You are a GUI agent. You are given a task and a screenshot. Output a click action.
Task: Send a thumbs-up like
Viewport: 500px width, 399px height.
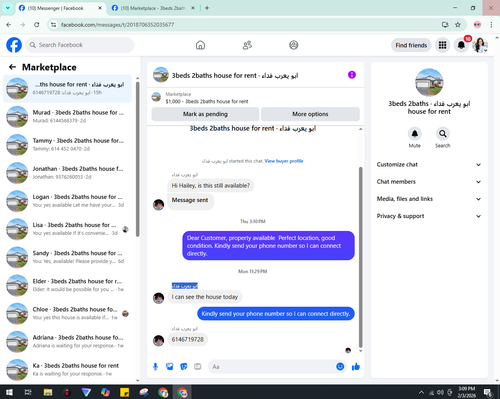pos(356,367)
